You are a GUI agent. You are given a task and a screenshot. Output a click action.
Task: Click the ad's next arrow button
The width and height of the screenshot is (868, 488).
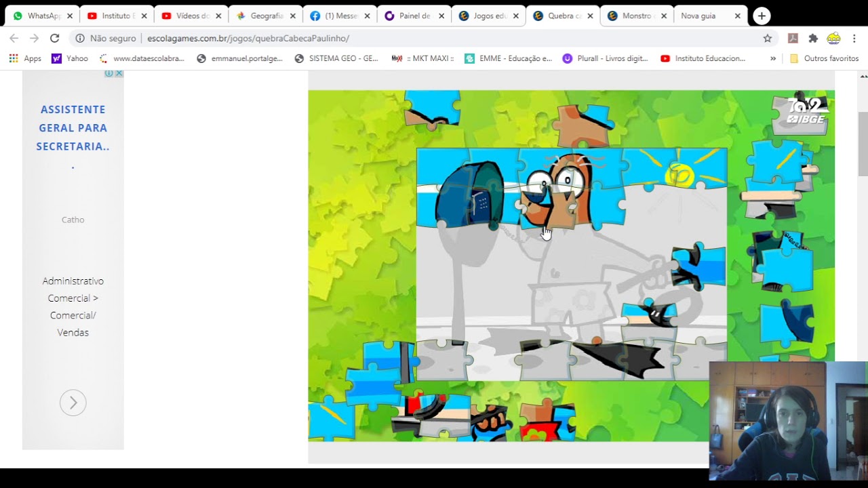(x=73, y=403)
